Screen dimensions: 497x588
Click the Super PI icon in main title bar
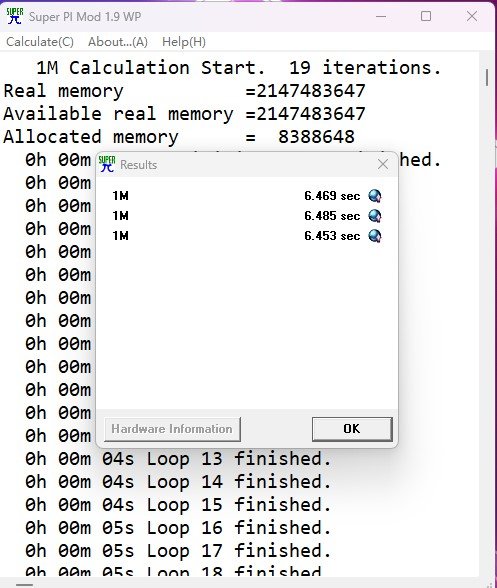15,16
